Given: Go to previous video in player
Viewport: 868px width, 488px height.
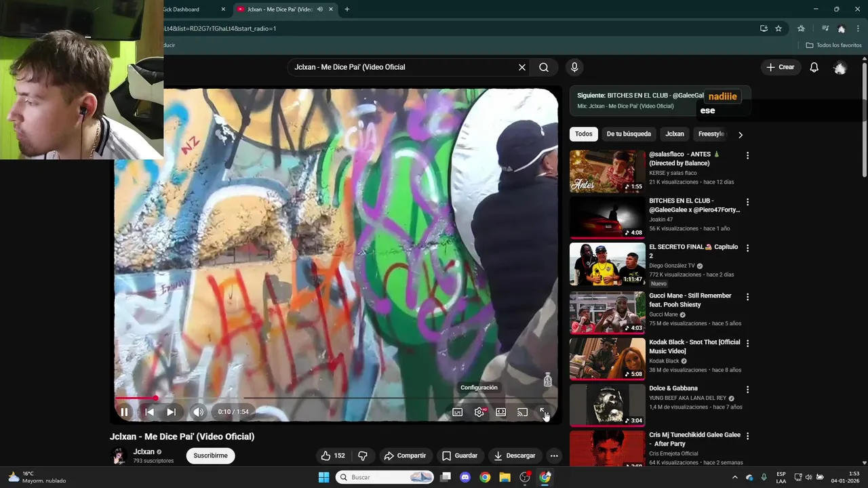Looking at the screenshot, I should pos(149,411).
